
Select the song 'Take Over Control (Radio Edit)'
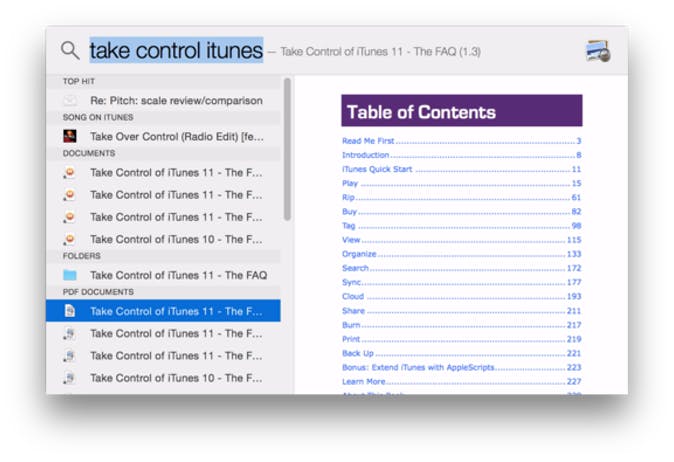tap(163, 137)
